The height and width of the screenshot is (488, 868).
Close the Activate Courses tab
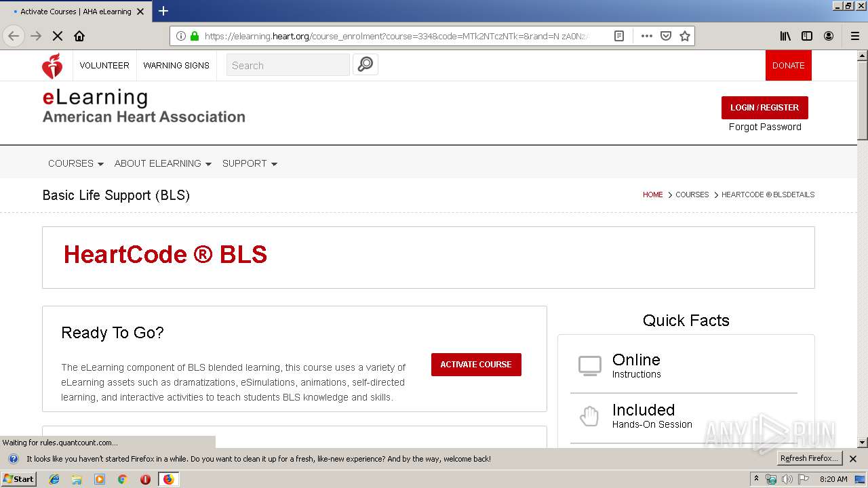click(x=140, y=12)
